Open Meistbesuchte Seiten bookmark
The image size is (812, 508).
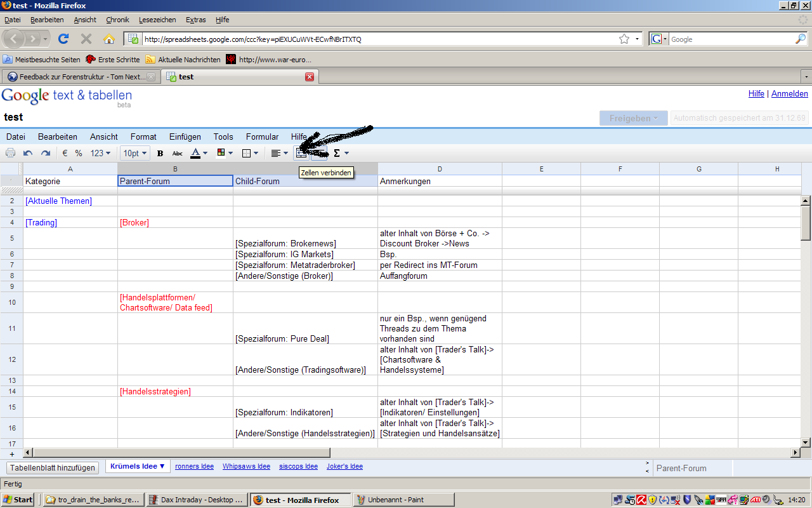pyautogui.click(x=41, y=60)
